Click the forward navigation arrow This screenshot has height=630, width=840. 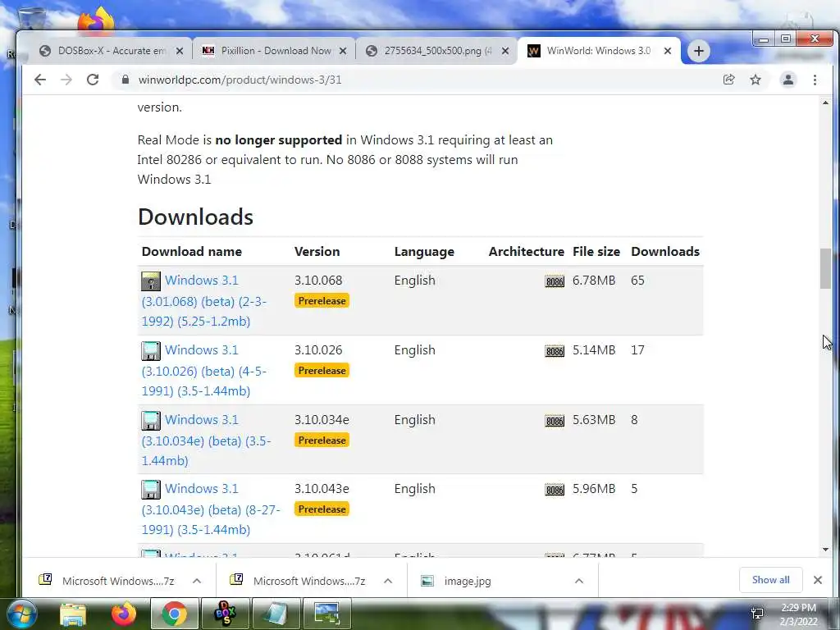66,80
